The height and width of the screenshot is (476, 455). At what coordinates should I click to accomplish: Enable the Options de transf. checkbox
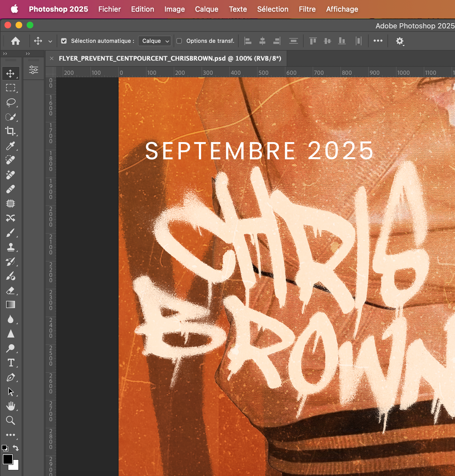[x=179, y=41]
